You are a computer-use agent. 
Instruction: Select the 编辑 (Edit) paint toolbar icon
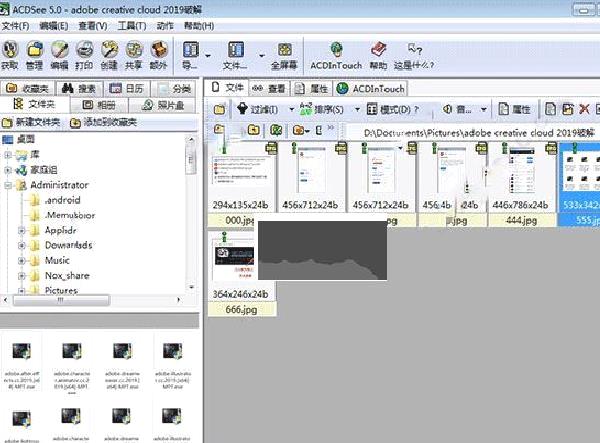60,50
